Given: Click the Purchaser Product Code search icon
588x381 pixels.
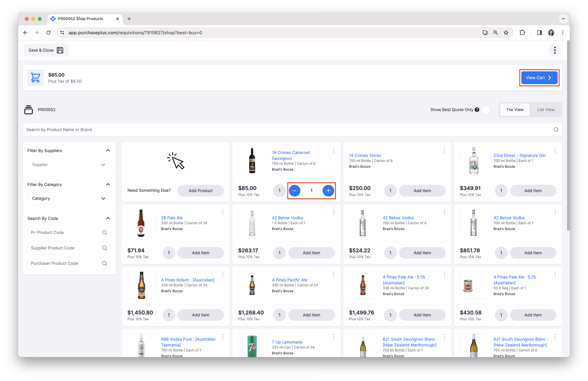Looking at the screenshot, I should [104, 263].
